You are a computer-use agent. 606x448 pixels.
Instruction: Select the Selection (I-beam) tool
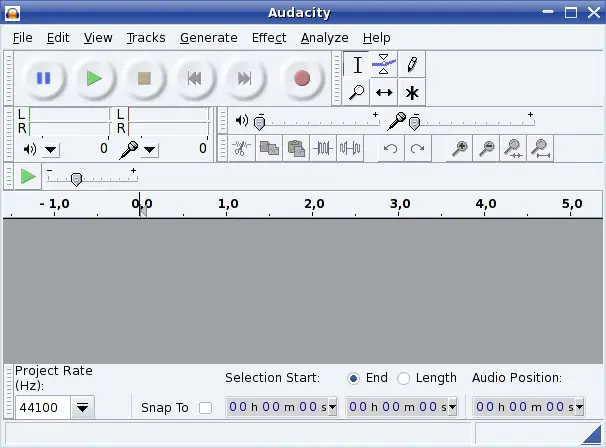coord(357,65)
